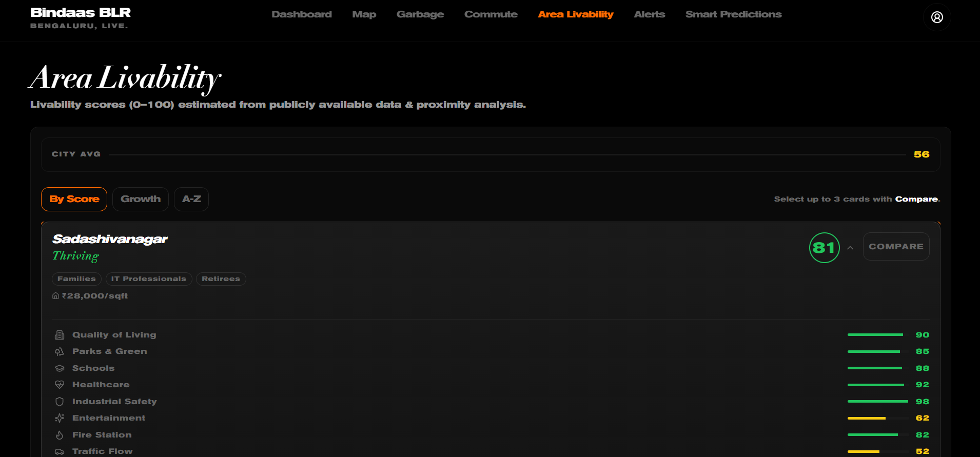
Task: Go to the Map page
Action: (x=364, y=14)
